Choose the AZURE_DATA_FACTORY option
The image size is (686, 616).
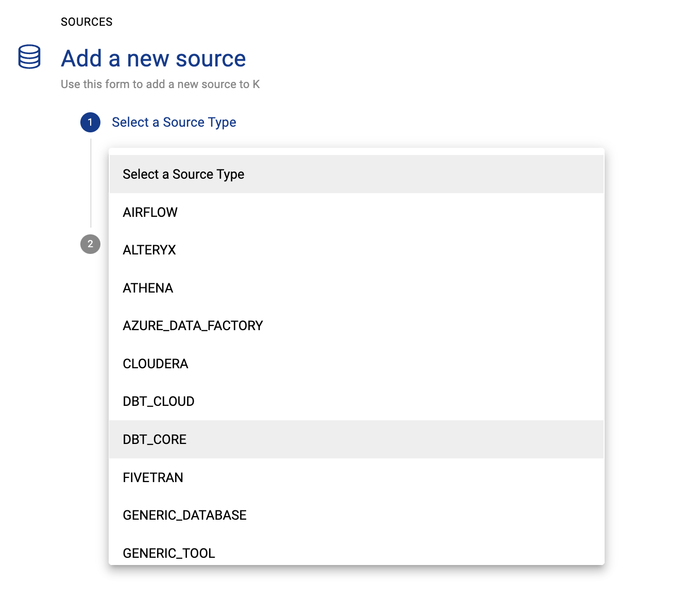click(x=193, y=326)
